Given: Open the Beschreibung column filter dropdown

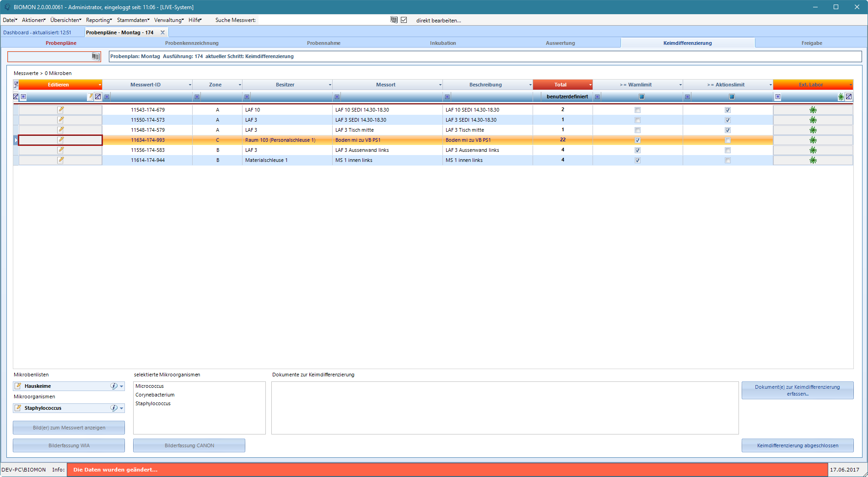Looking at the screenshot, I should click(x=530, y=85).
